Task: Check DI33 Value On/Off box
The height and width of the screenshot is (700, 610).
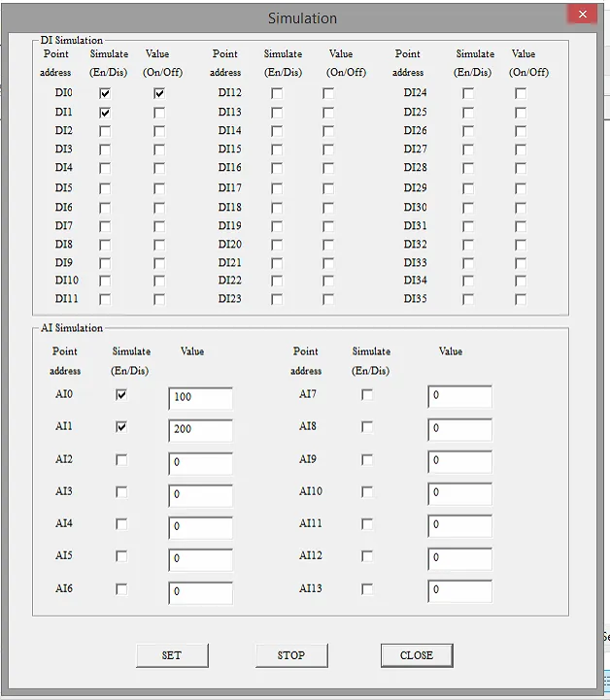Action: pyautogui.click(x=521, y=263)
